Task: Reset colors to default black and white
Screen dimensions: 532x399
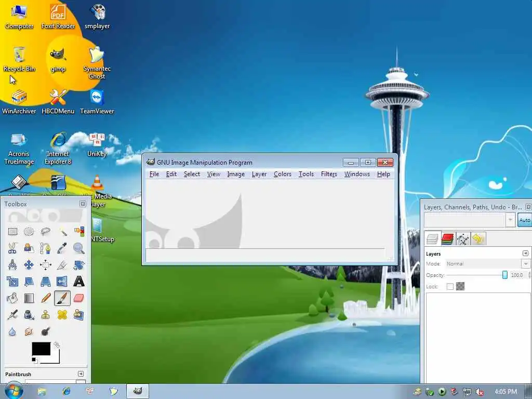Action: point(34,360)
